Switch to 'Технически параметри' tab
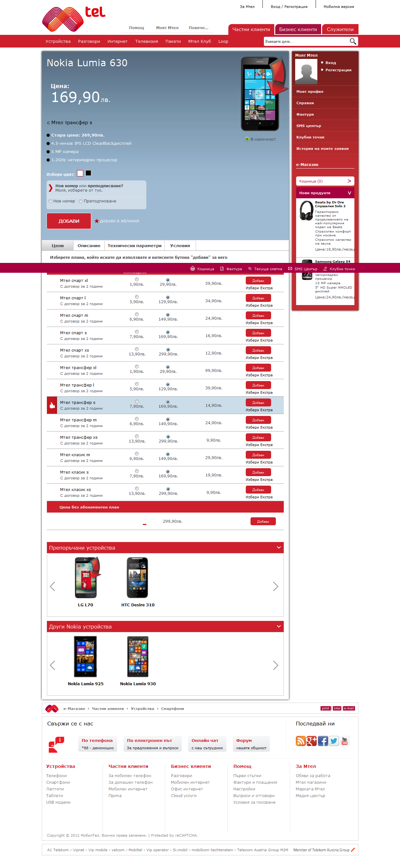The width and height of the screenshot is (400, 868). (x=134, y=246)
